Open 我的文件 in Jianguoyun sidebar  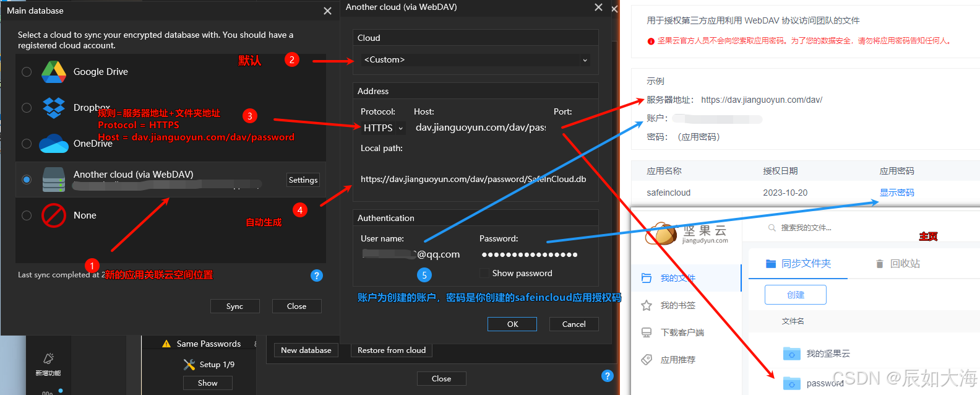point(686,278)
